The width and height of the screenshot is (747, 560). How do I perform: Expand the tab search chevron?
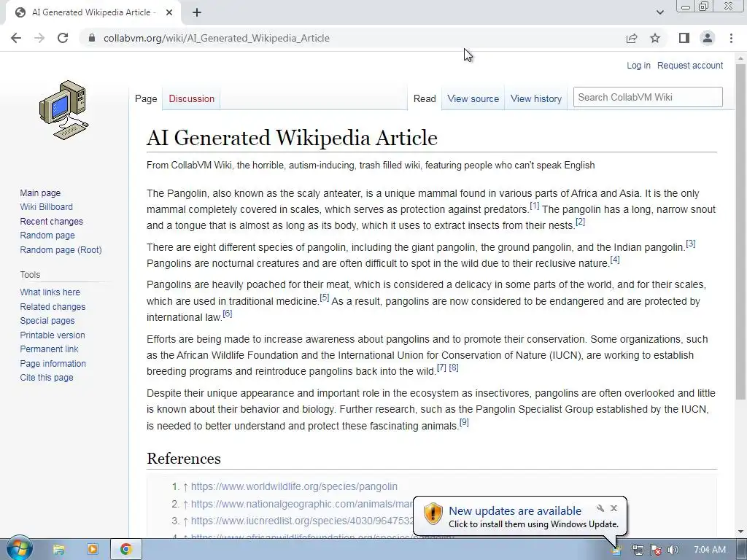pyautogui.click(x=659, y=12)
